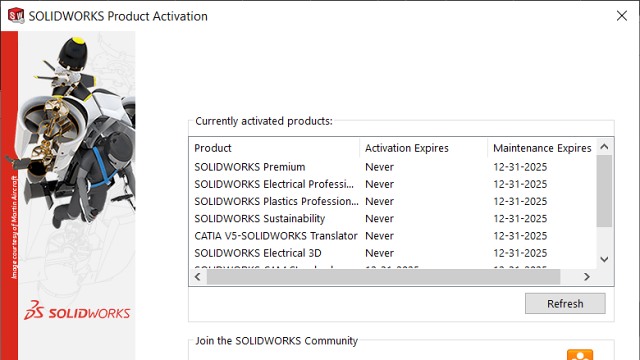Viewport: 640px width, 360px height.
Task: Click the vertical scrollbar down arrow
Action: [x=604, y=259]
